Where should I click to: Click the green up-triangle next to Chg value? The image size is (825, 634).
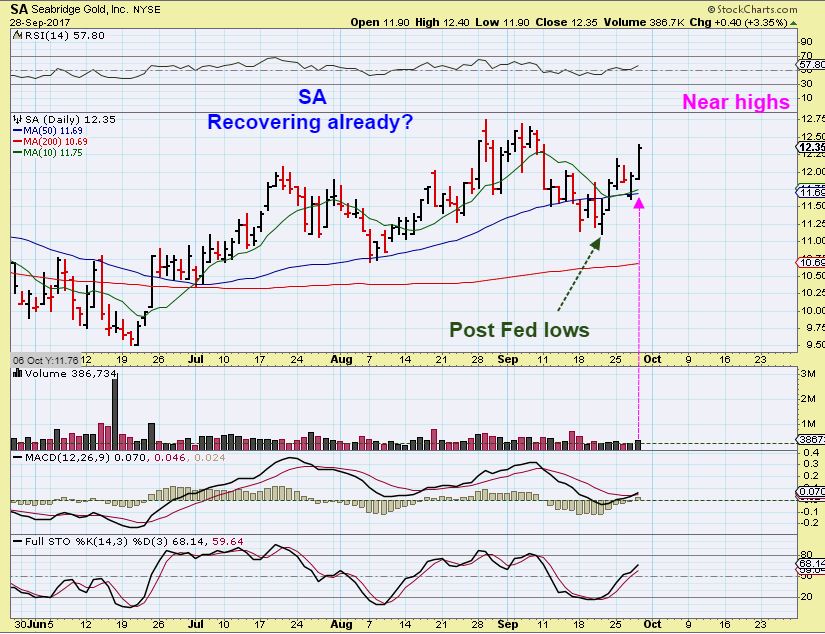793,23
